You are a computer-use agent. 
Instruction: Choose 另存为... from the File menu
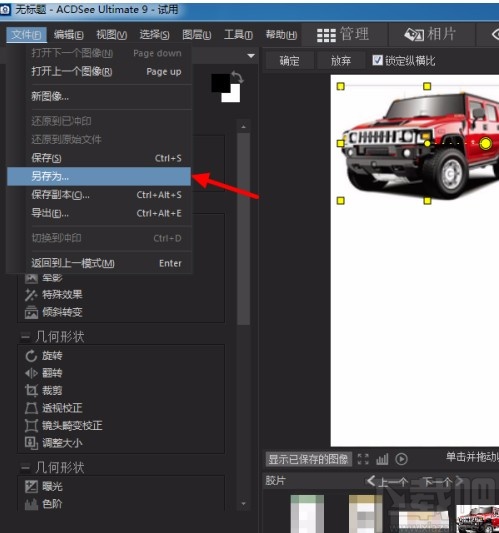tap(99, 176)
